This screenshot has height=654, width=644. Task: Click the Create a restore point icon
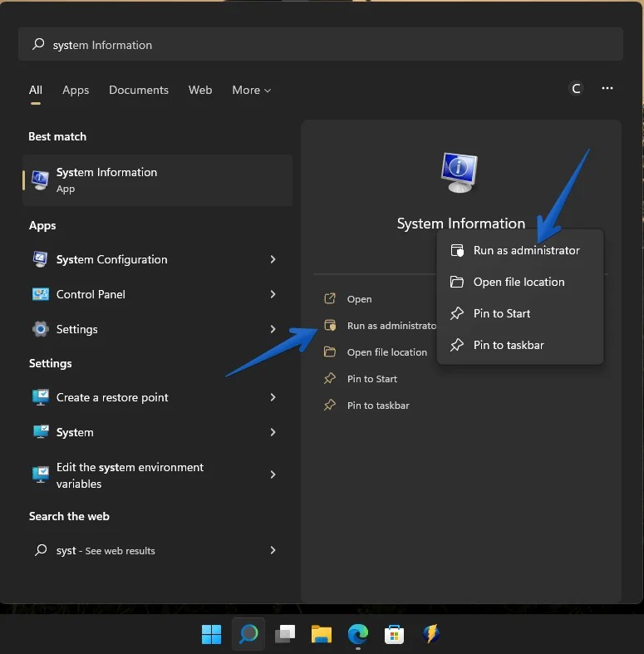click(41, 397)
